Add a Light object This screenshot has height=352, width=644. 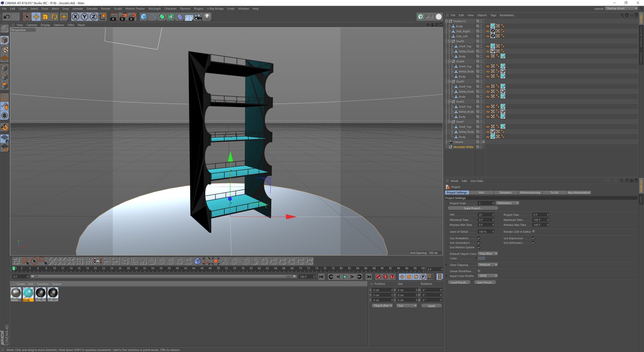tap(207, 17)
